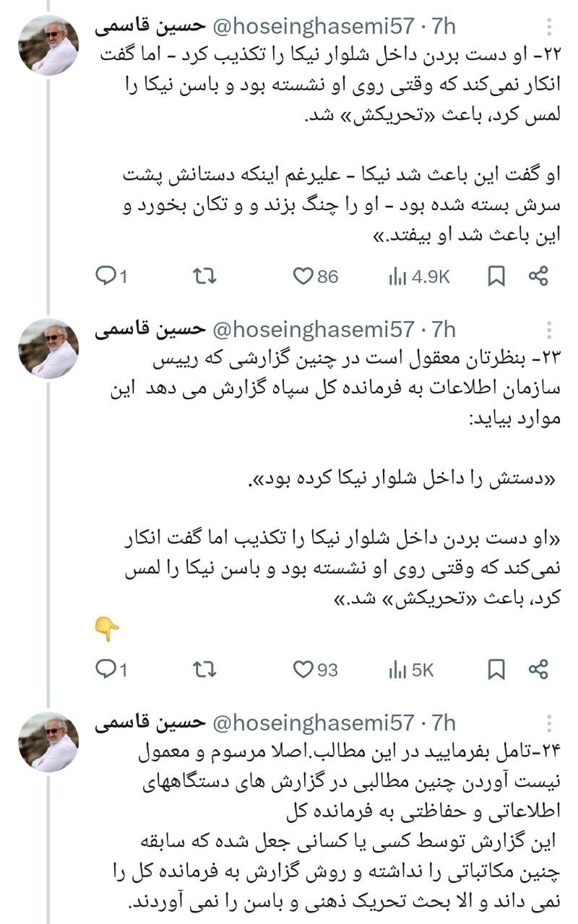Reply to tweet number 22
578x924 pixels.
coord(106,276)
